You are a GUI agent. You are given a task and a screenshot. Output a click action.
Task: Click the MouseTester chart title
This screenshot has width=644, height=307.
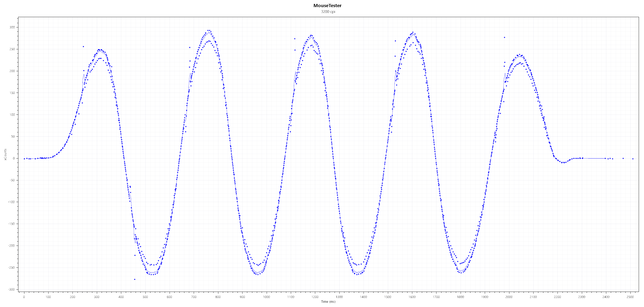[x=327, y=6]
